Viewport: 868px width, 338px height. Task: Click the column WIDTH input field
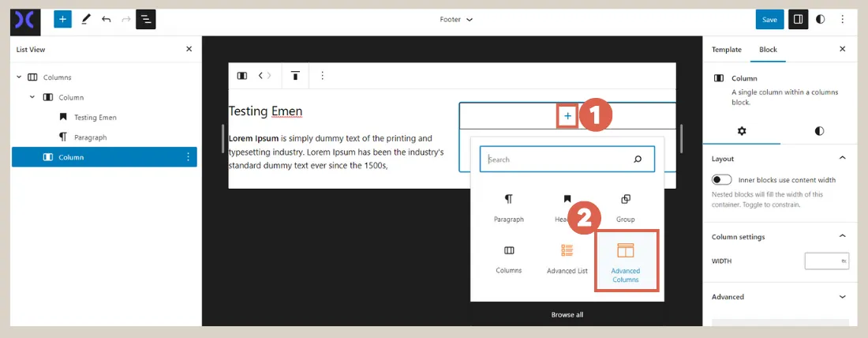pos(826,261)
